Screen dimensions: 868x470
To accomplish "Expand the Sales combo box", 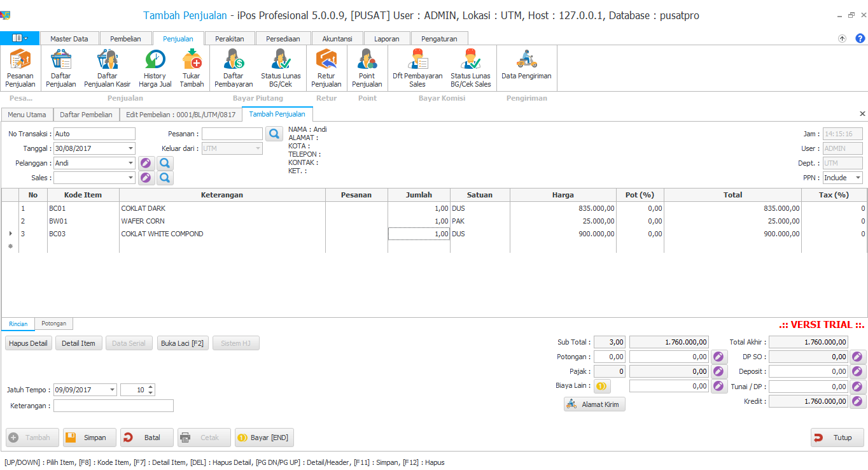I will (x=130, y=178).
